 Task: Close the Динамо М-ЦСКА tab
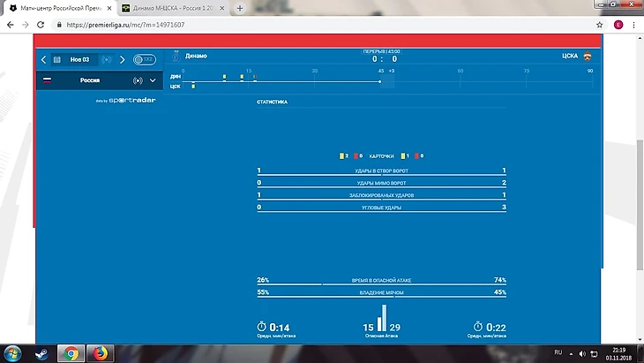coord(221,8)
